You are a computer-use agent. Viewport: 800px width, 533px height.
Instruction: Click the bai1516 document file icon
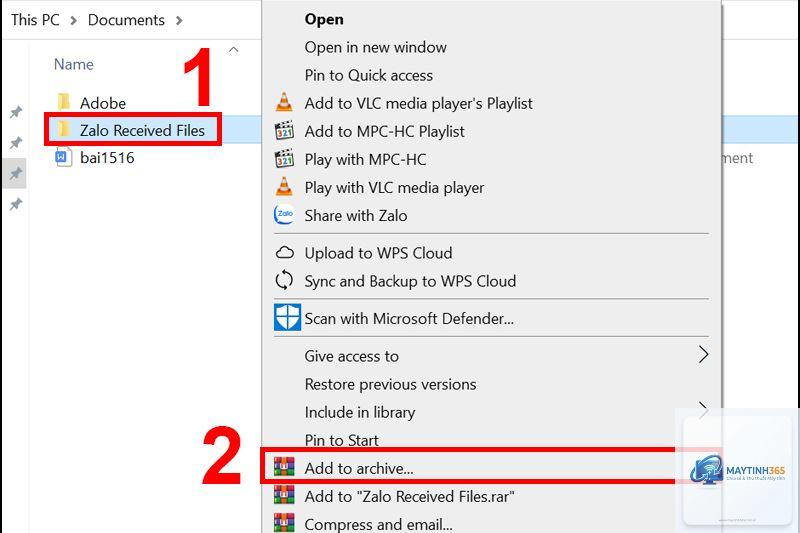[63, 157]
